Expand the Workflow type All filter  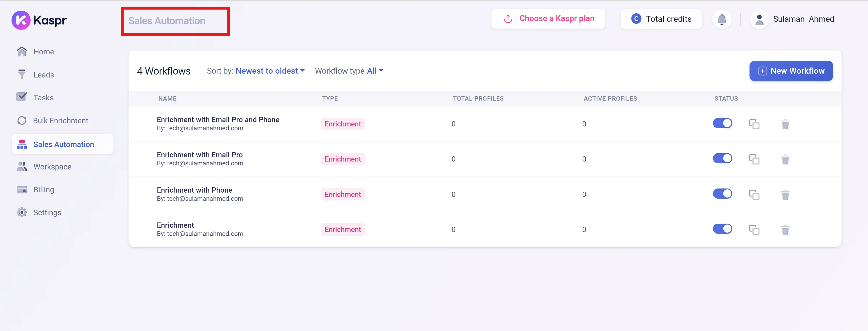tap(375, 71)
